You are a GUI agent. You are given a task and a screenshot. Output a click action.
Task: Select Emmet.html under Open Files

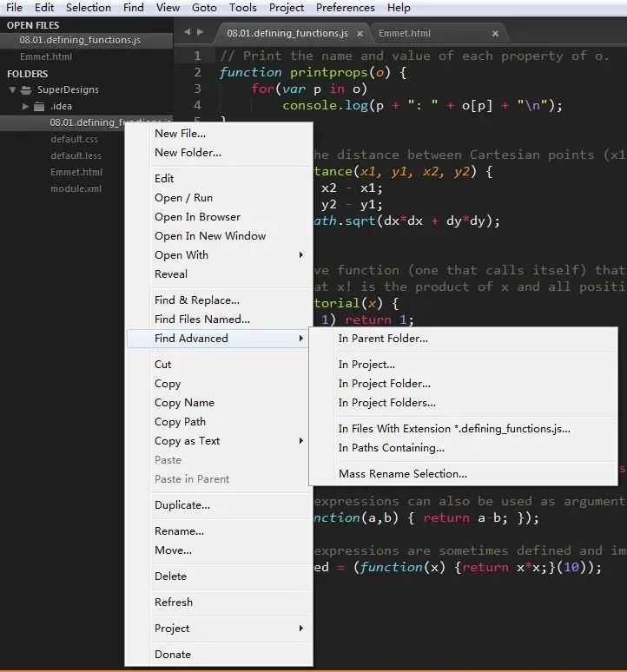(x=86, y=56)
